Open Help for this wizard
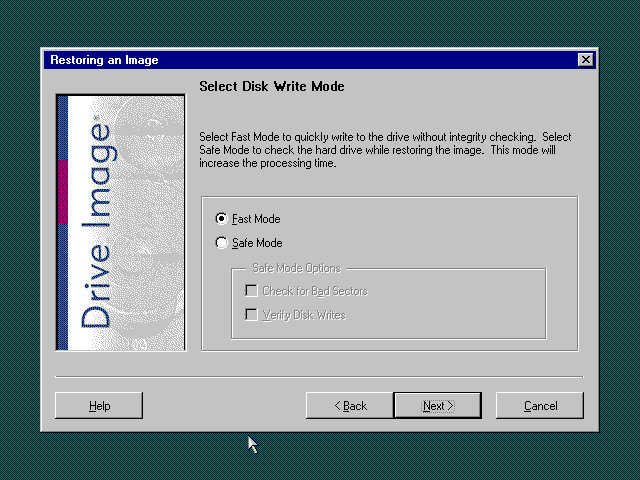This screenshot has height=480, width=640. (x=99, y=406)
